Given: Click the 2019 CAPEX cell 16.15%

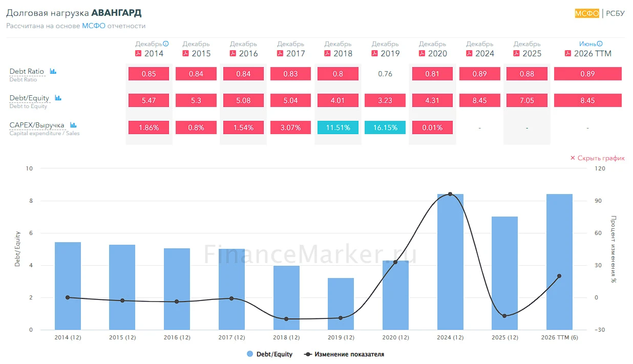Looking at the screenshot, I should coord(385,127).
